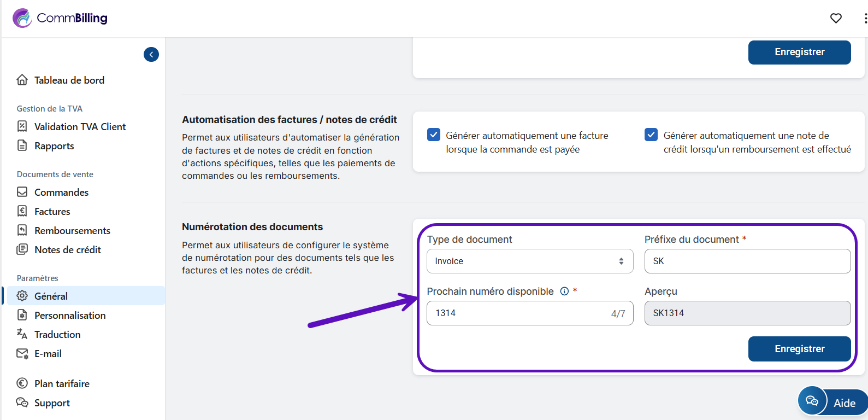Save document numbering with Enregistrer button
Screen dimensions: 868x420
[x=799, y=349]
